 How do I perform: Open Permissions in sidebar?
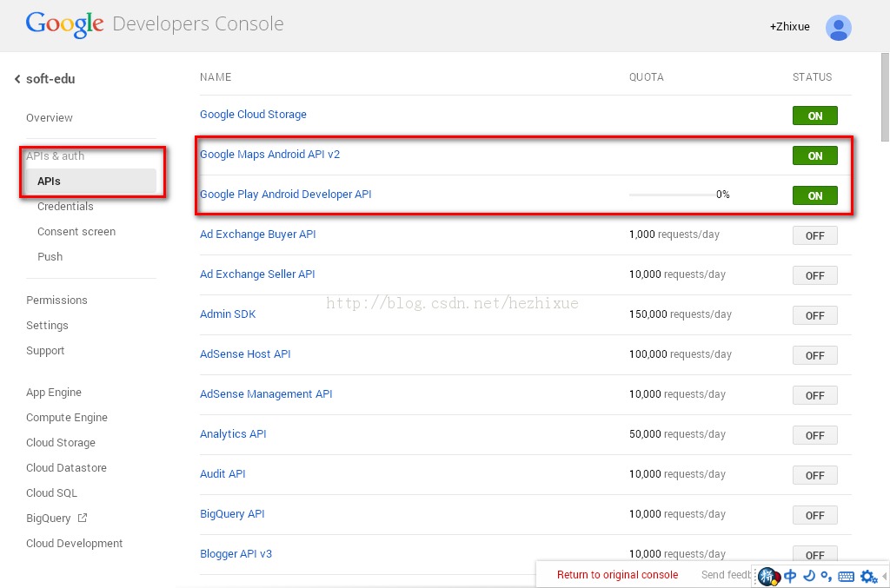56,300
